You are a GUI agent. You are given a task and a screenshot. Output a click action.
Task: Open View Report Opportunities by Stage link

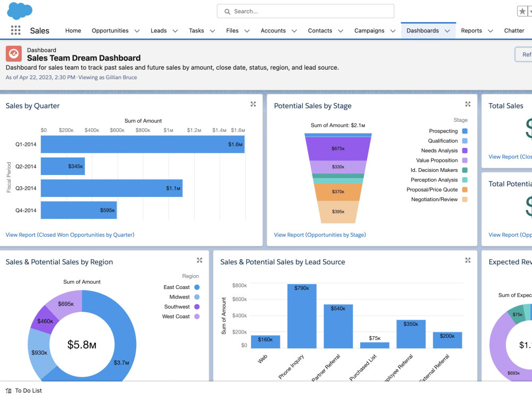point(320,235)
